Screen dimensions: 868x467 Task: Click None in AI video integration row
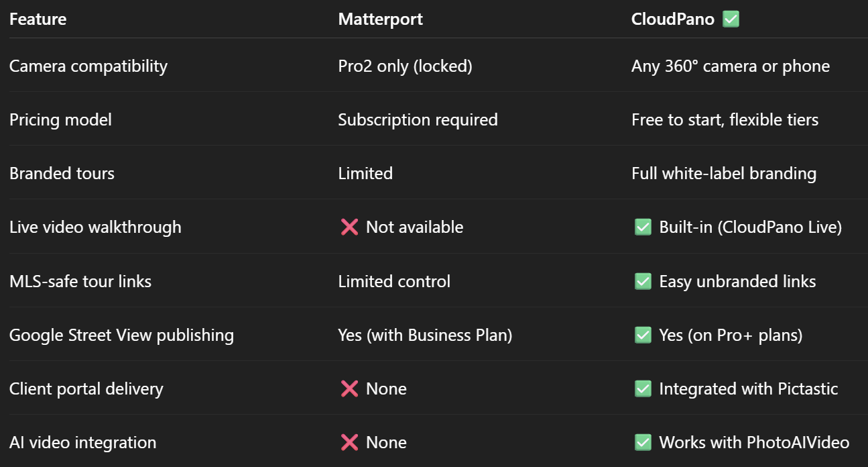(x=387, y=443)
